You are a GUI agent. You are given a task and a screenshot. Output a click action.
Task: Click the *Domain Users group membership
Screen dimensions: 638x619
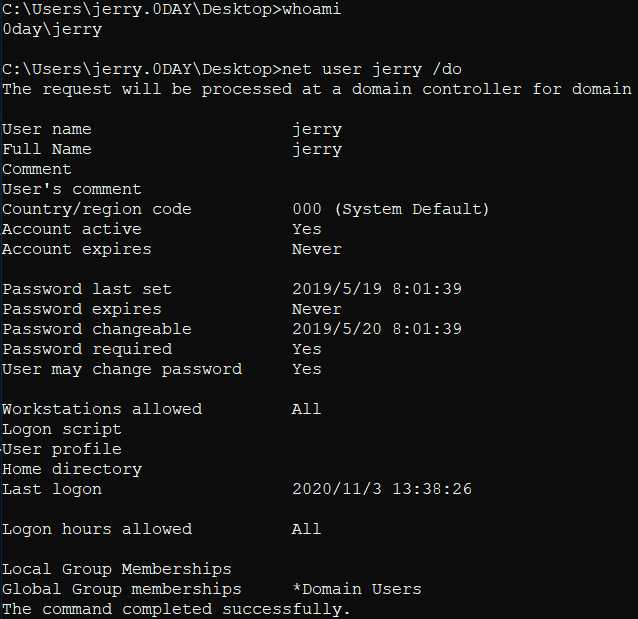tap(357, 589)
